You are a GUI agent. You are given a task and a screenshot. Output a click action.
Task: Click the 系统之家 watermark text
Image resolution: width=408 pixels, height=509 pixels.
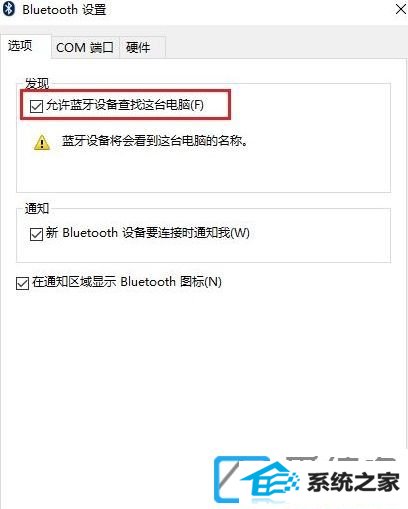pyautogui.click(x=353, y=482)
